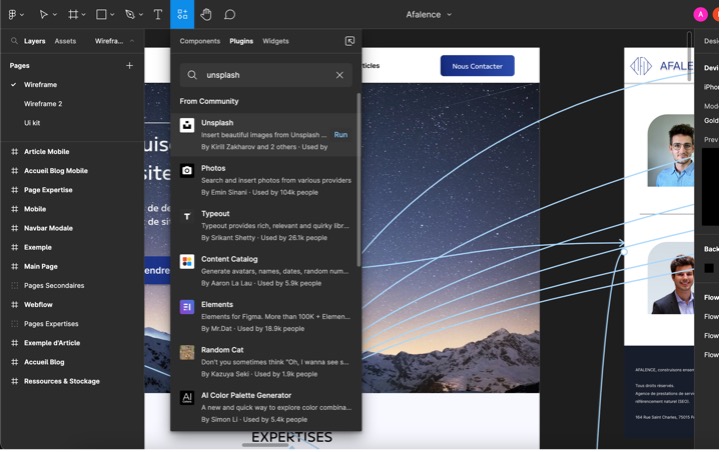Click the Nous Contacter button
The width and height of the screenshot is (724, 452).
[477, 66]
